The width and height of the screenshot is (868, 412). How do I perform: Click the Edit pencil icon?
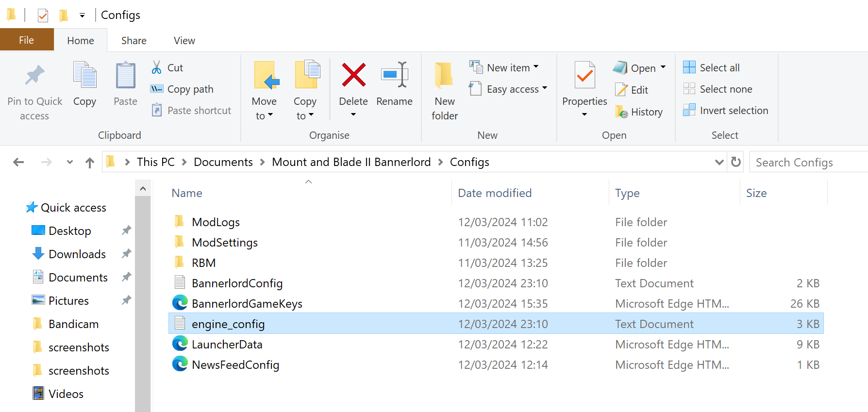621,90
